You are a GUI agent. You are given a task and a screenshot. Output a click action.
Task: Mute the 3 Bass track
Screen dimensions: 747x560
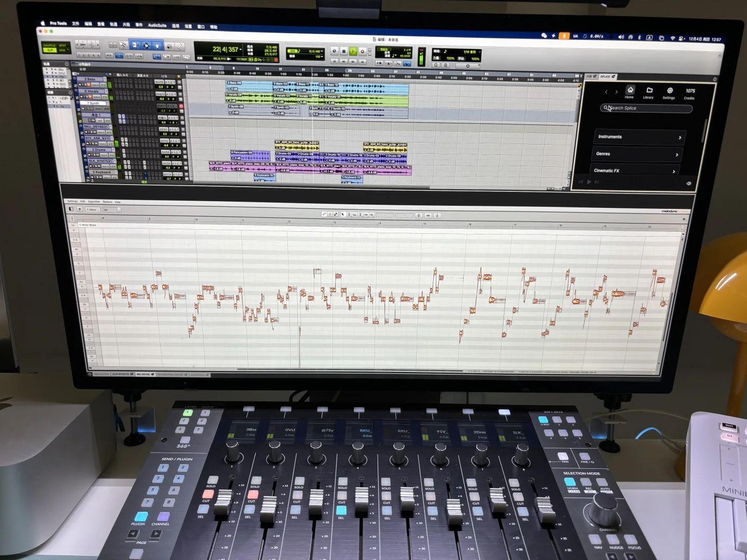pyautogui.click(x=89, y=85)
